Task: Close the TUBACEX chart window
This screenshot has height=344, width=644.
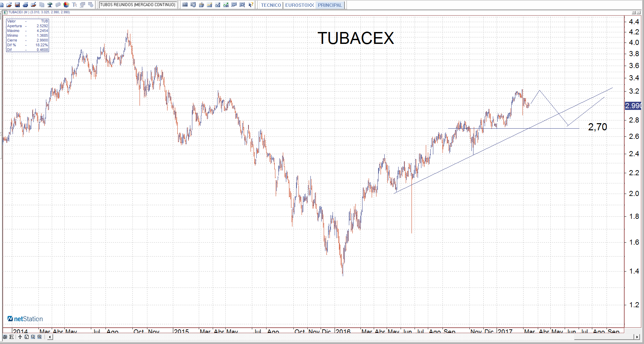Action: pos(639,12)
